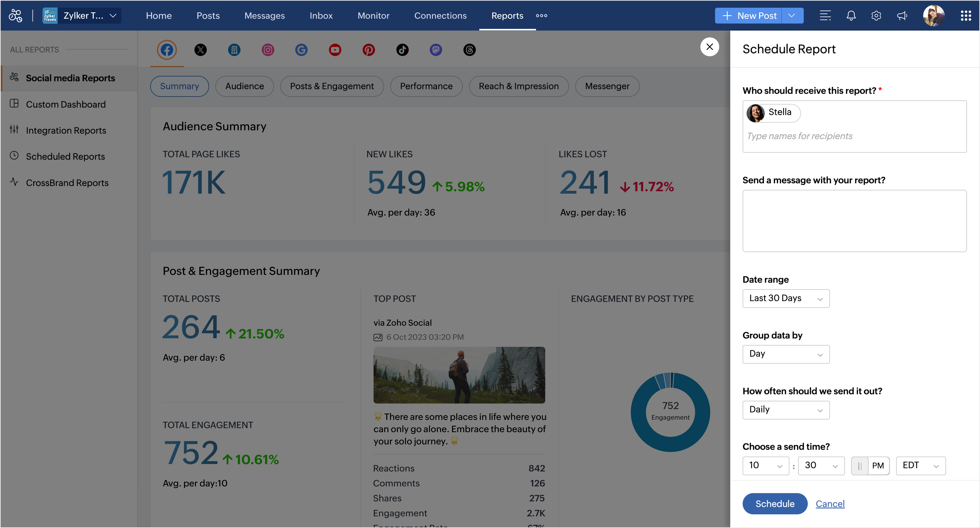Open the TikTok channel reports
The width and height of the screenshot is (980, 528).
click(402, 50)
